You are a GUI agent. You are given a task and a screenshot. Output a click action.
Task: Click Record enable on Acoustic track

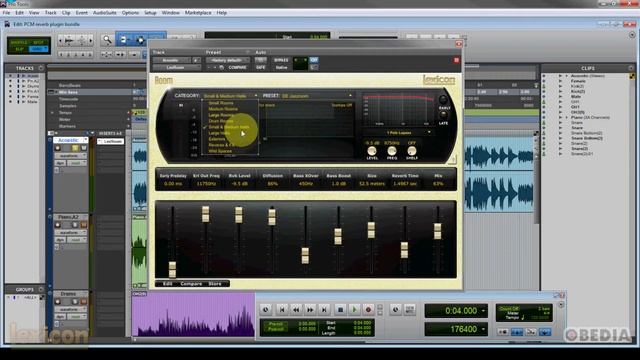pyautogui.click(x=58, y=148)
